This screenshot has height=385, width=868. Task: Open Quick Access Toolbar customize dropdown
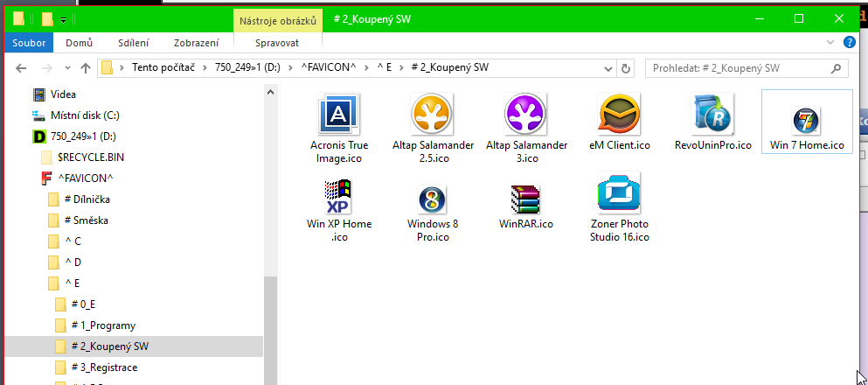point(64,20)
